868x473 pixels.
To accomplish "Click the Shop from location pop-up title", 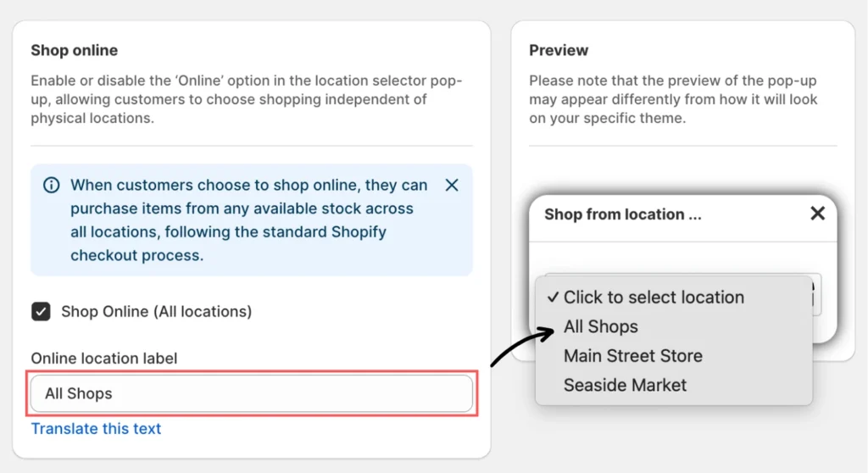I will pyautogui.click(x=622, y=214).
